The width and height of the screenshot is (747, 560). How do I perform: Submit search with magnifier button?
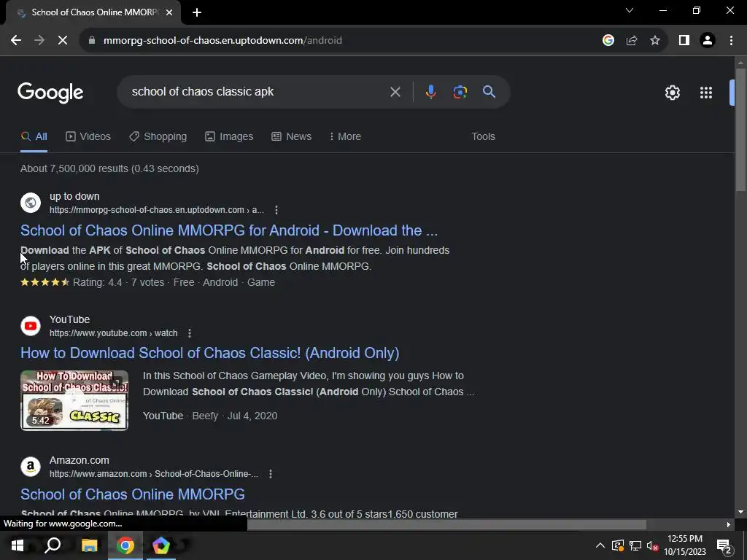tap(489, 92)
